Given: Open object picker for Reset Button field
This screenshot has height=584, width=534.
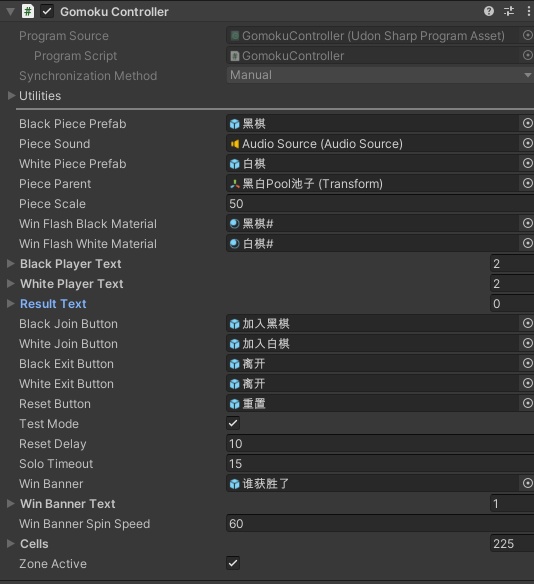Looking at the screenshot, I should (527, 403).
